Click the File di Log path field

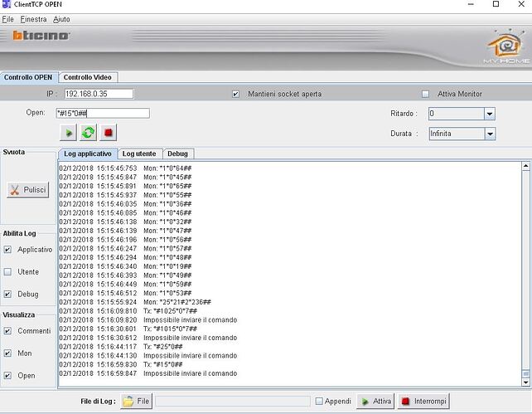tap(233, 402)
